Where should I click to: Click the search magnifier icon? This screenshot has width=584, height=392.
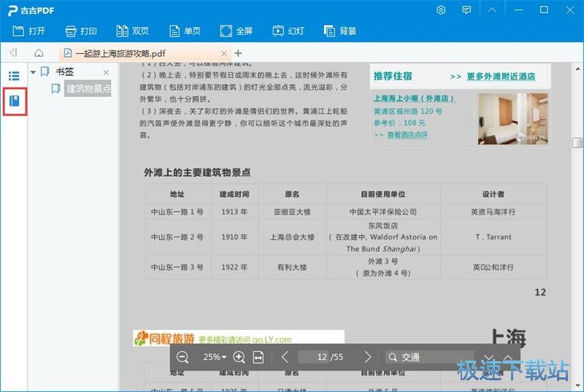pyautogui.click(x=392, y=358)
